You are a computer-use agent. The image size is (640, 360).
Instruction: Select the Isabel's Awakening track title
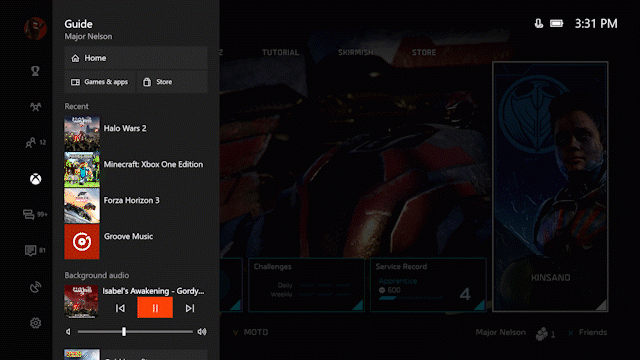(x=153, y=291)
